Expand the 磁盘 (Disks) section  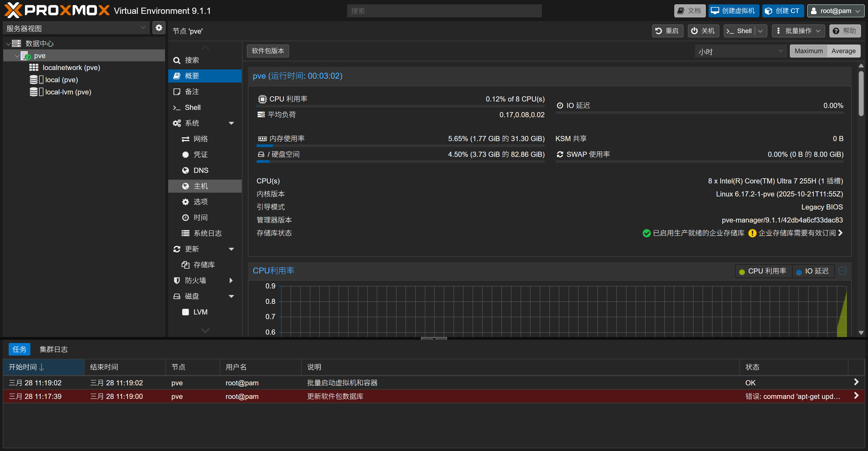231,296
